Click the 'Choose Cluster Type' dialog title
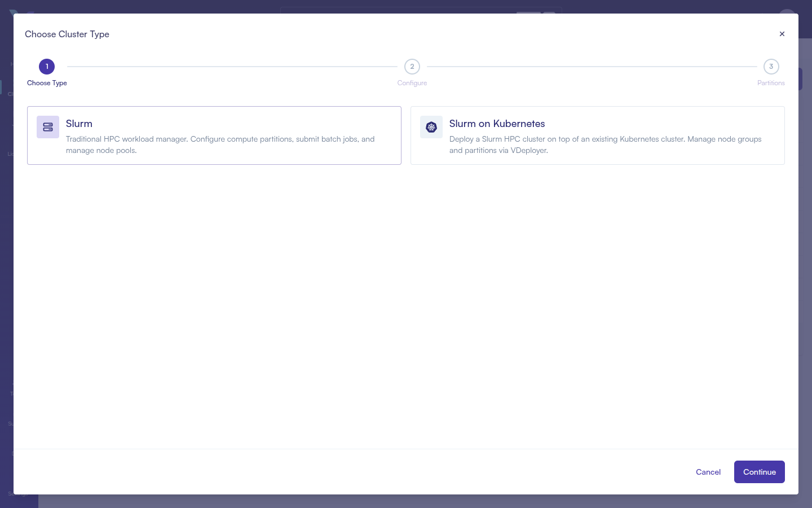The image size is (812, 508). [67, 34]
